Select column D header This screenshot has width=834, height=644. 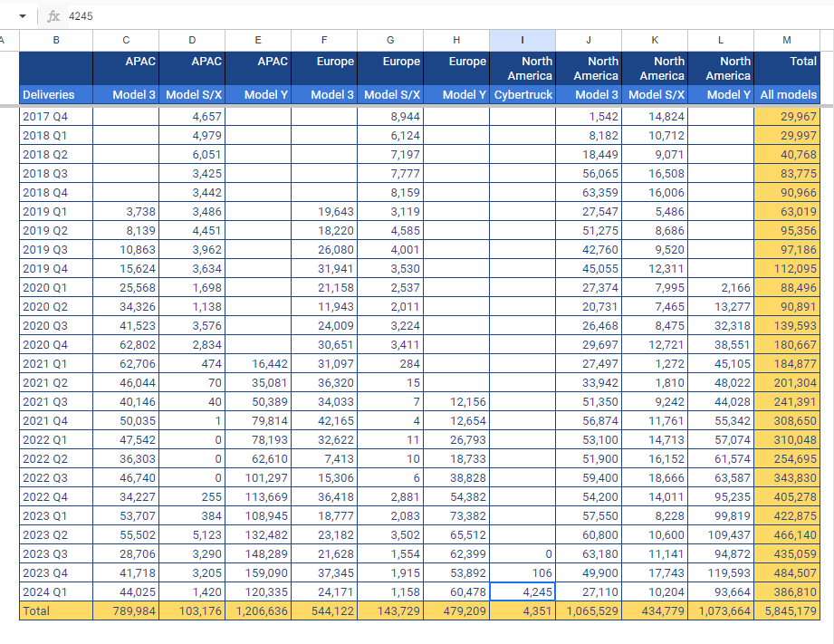(192, 40)
